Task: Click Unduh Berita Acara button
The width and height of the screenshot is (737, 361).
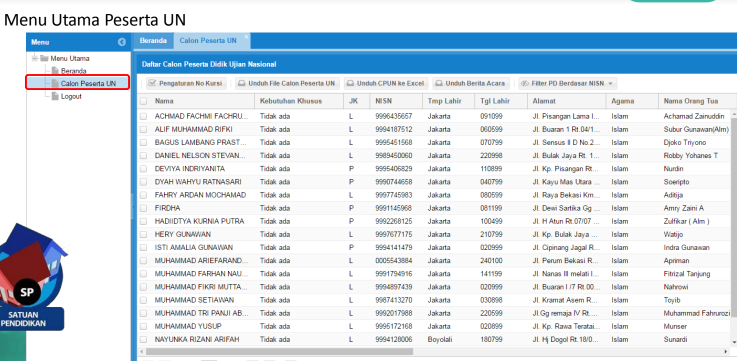Action: (470, 84)
